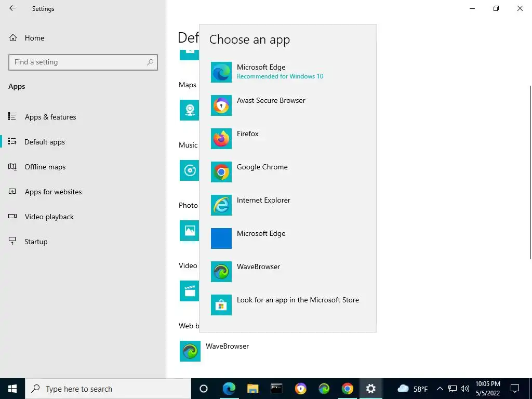
Task: Click the WaveBrowser name under Web browser
Action: pyautogui.click(x=228, y=346)
